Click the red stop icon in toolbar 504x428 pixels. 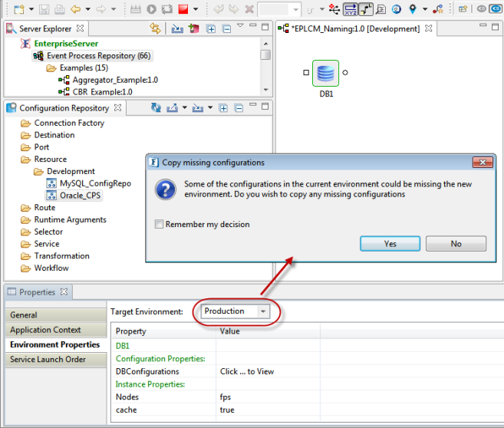(183, 9)
